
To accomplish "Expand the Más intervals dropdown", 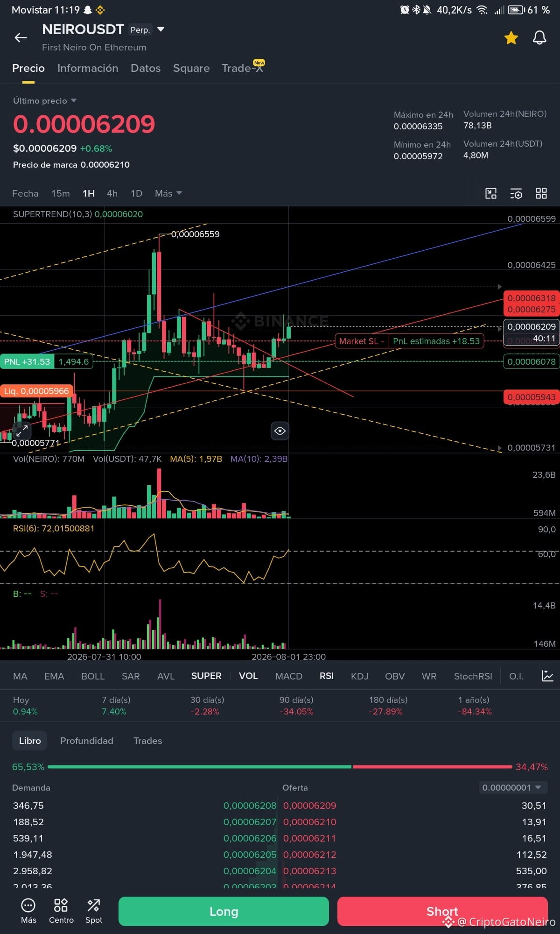I will coord(168,193).
